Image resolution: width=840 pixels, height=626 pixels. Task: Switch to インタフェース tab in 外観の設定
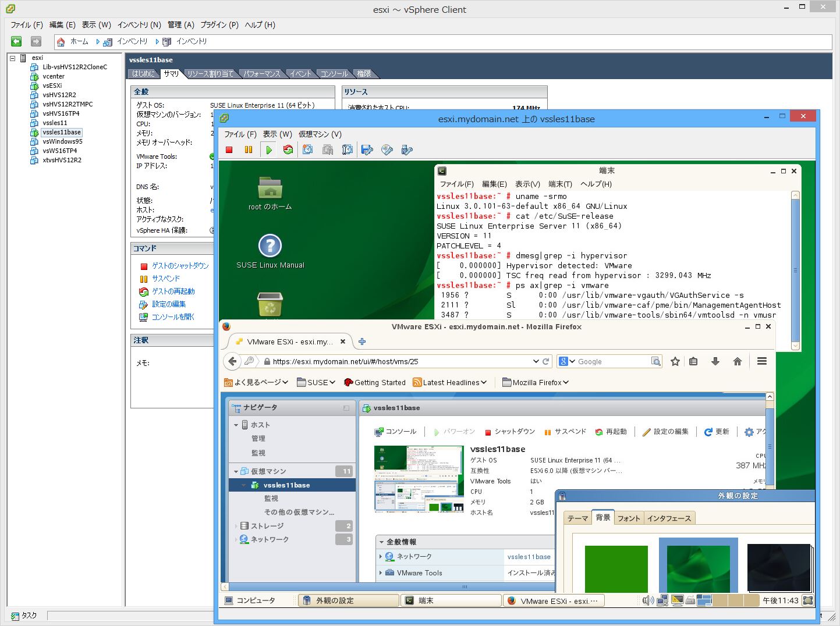coord(669,518)
